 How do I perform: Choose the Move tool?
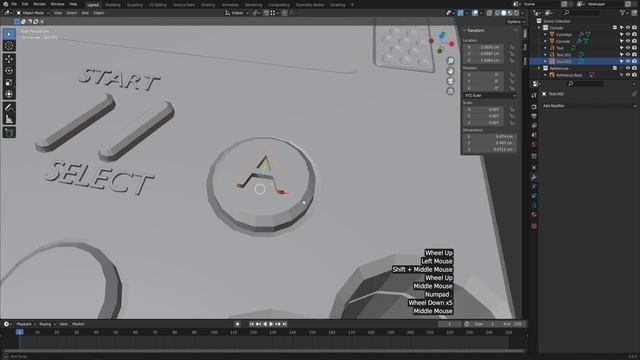coord(9,59)
